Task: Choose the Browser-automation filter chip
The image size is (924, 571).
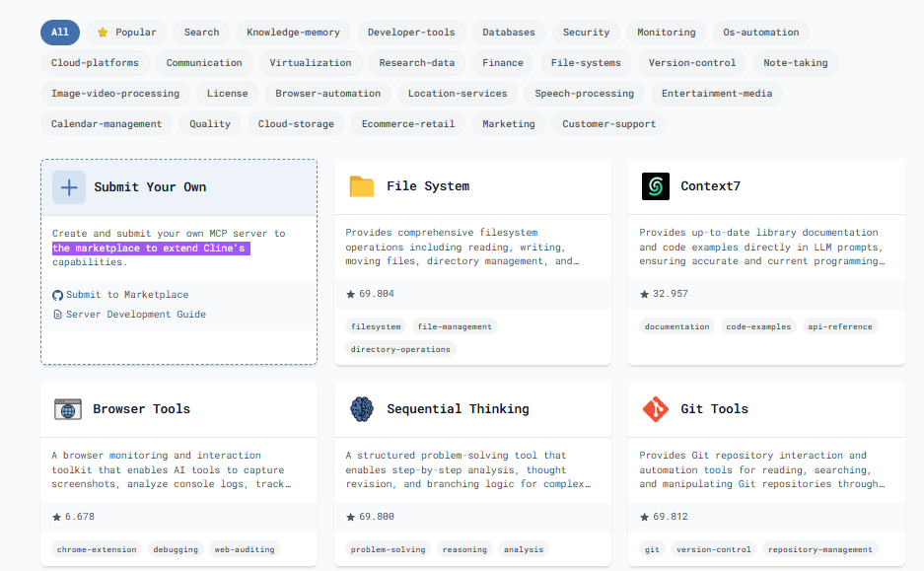Action: pyautogui.click(x=327, y=93)
